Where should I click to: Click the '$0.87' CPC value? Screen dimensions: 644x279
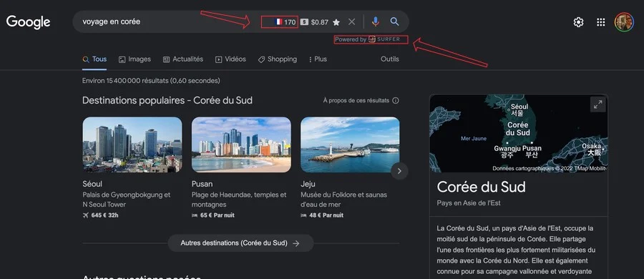point(320,22)
